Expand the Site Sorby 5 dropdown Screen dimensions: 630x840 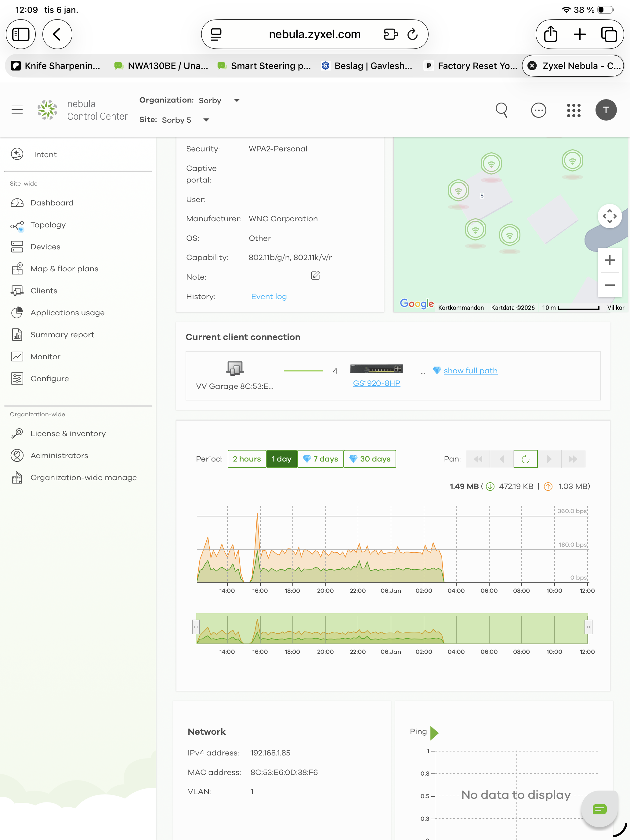pos(206,120)
